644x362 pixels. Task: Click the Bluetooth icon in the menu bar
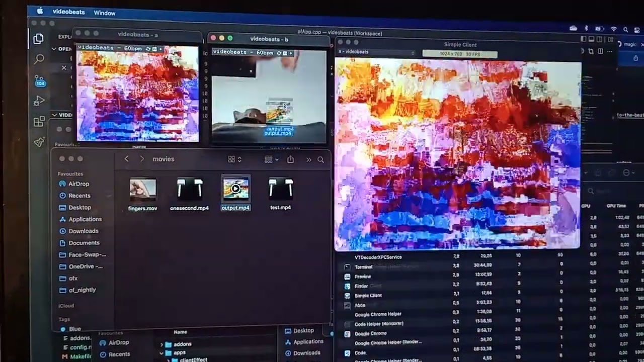point(586,29)
